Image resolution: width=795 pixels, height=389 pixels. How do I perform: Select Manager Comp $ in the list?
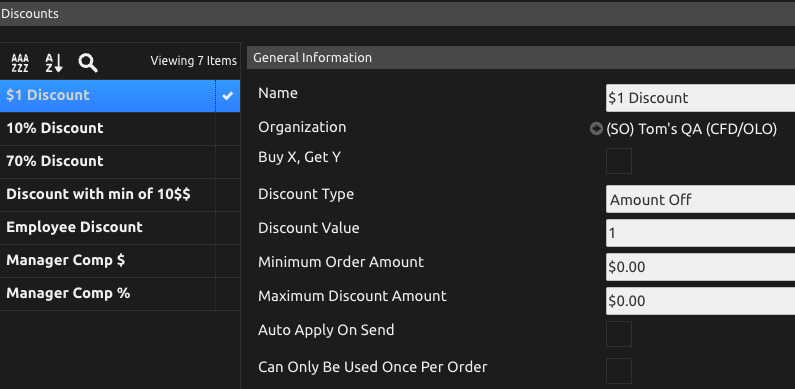[120, 260]
